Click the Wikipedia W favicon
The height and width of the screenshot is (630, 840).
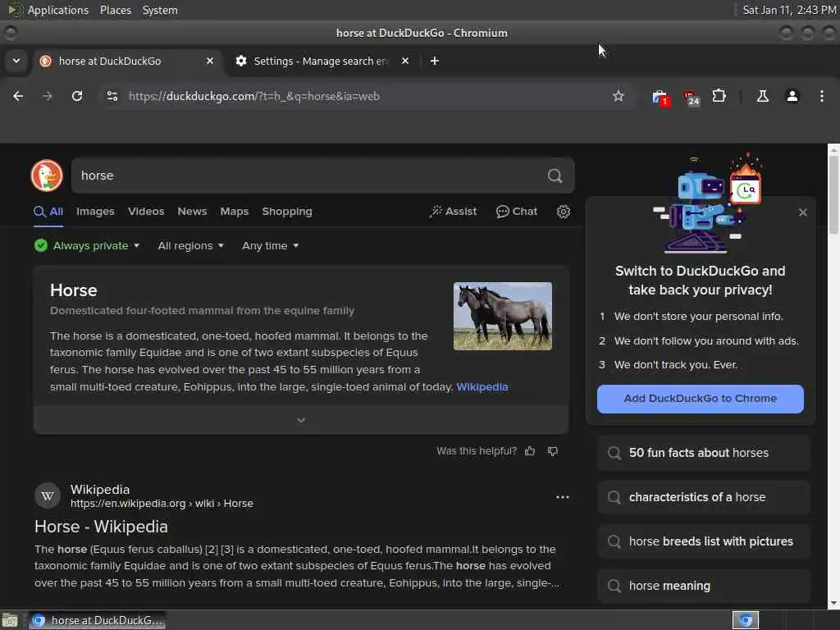[x=47, y=496]
